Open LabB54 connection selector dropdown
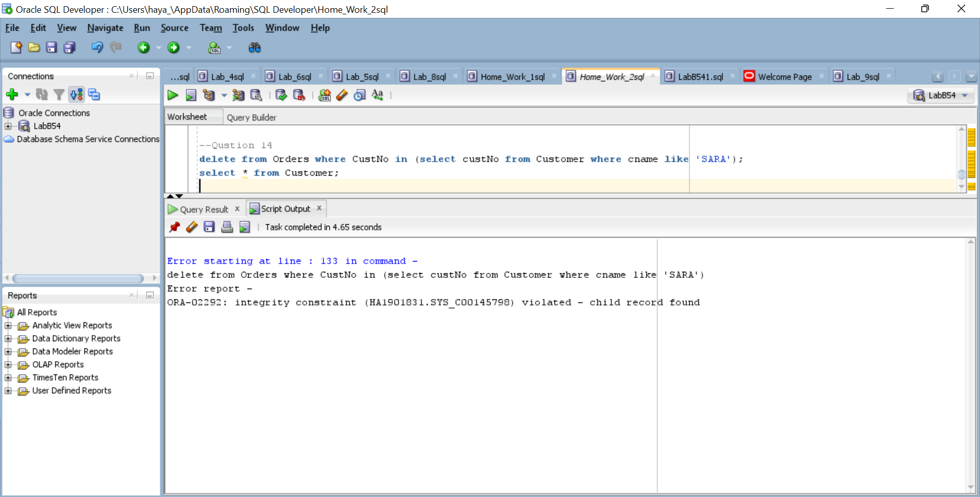The image size is (980, 497). coord(941,95)
